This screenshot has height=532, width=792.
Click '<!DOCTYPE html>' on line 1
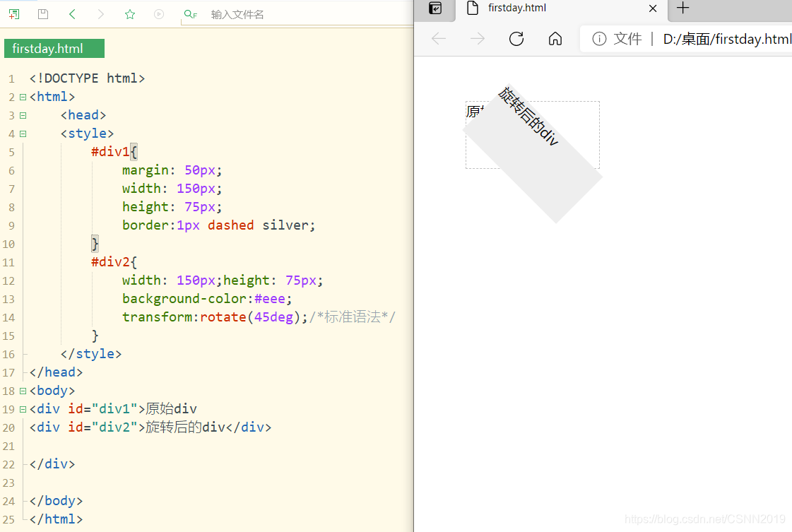(87, 78)
